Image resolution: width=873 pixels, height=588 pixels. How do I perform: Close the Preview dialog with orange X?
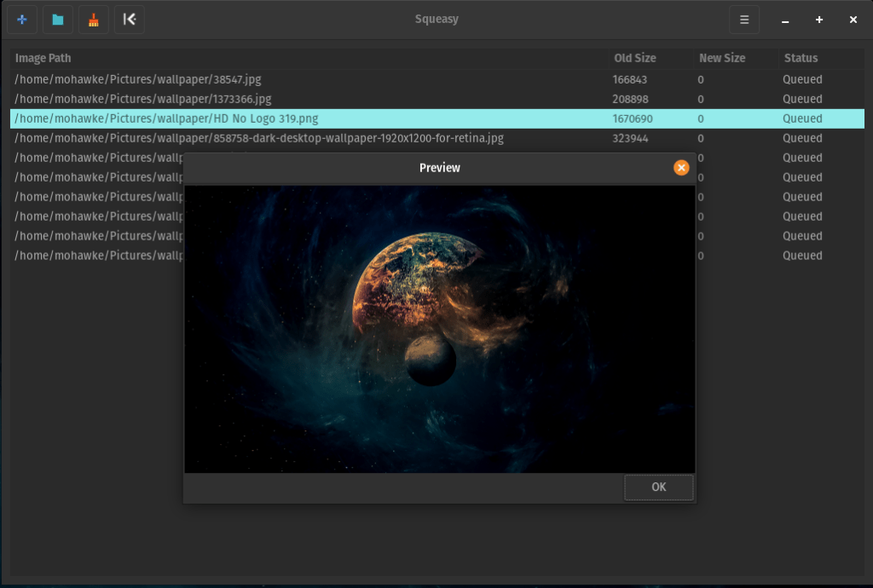(x=681, y=168)
